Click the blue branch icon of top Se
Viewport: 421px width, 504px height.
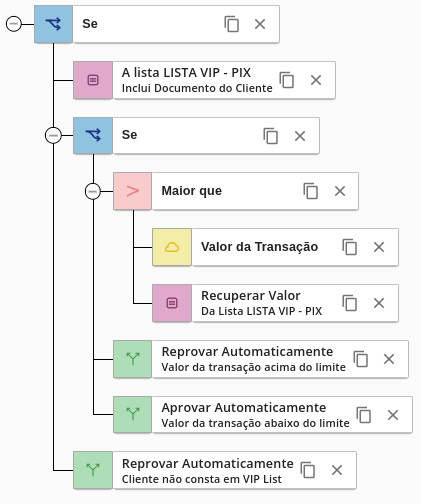tap(53, 24)
